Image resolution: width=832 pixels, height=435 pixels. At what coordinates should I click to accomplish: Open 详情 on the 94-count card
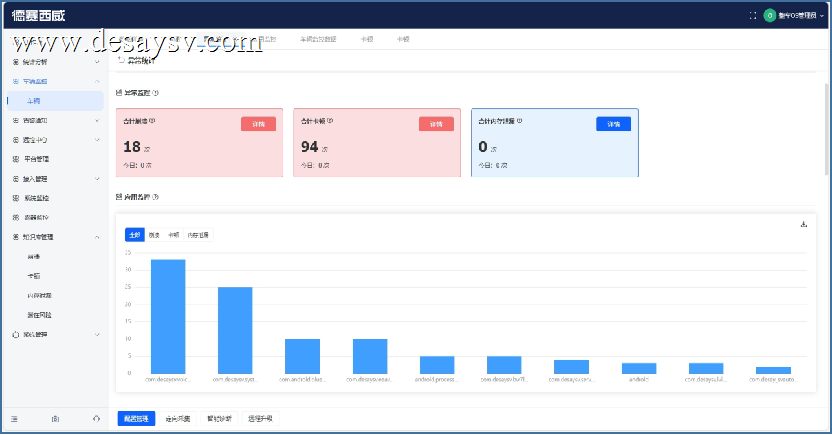[x=436, y=124]
